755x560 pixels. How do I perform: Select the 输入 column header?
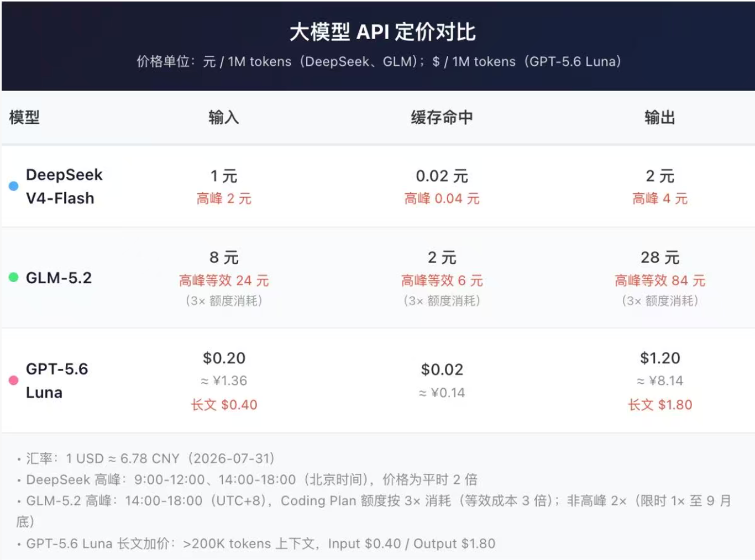coord(224,117)
